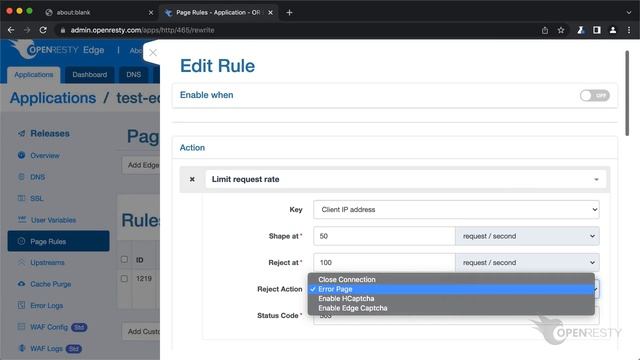The image size is (640, 360).
Task: Toggle the Enable when switch
Action: coord(595,96)
